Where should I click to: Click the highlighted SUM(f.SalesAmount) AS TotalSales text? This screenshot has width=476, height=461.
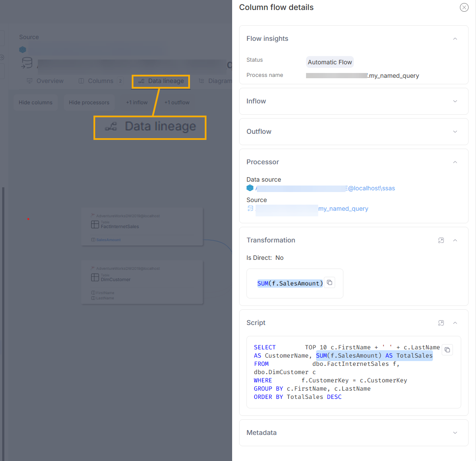[374, 356]
